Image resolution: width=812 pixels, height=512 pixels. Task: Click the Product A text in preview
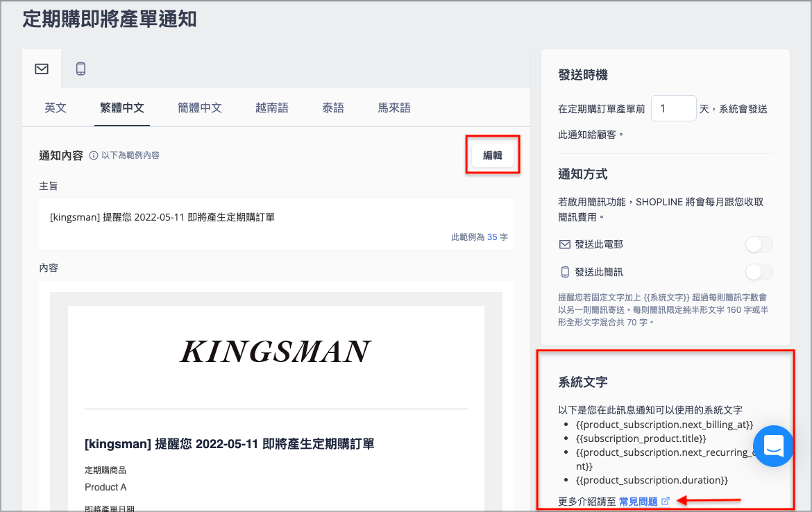pyautogui.click(x=105, y=487)
